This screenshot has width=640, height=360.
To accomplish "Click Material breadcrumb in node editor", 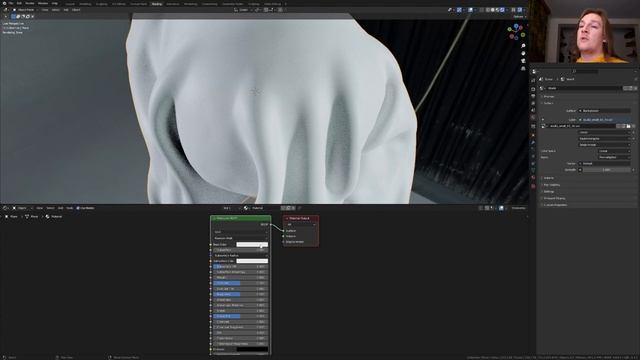I will coord(54,216).
